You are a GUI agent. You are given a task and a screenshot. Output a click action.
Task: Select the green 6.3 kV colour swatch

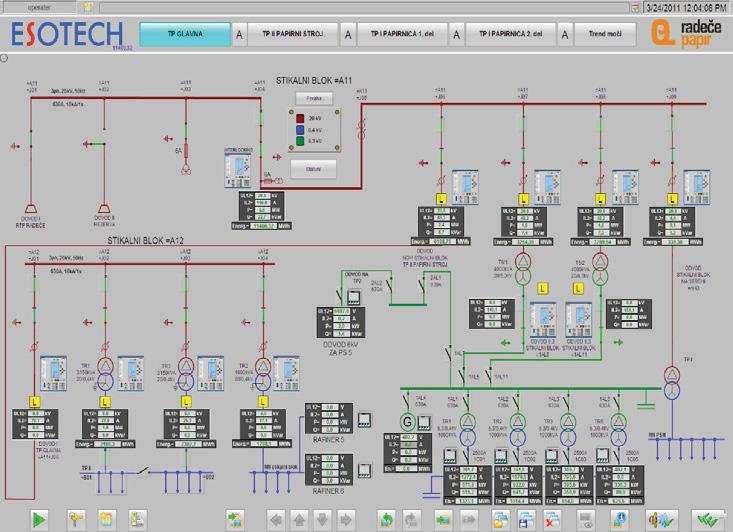[x=300, y=141]
